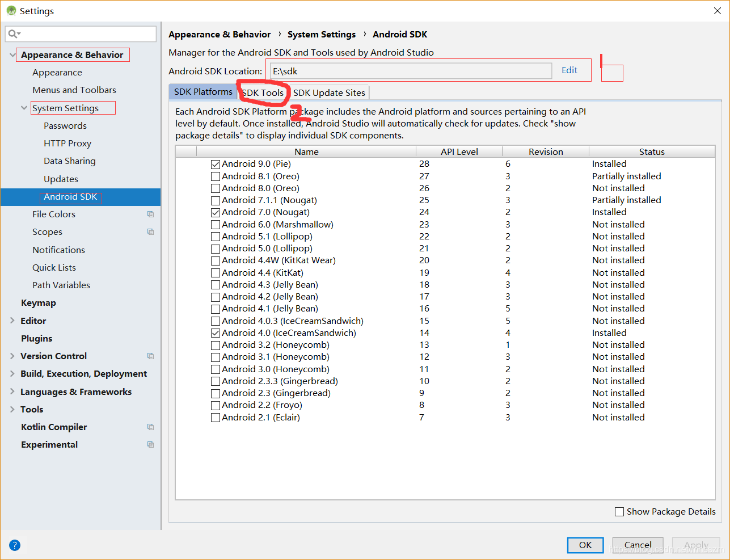Click project-level icon beside Scopes

(150, 231)
